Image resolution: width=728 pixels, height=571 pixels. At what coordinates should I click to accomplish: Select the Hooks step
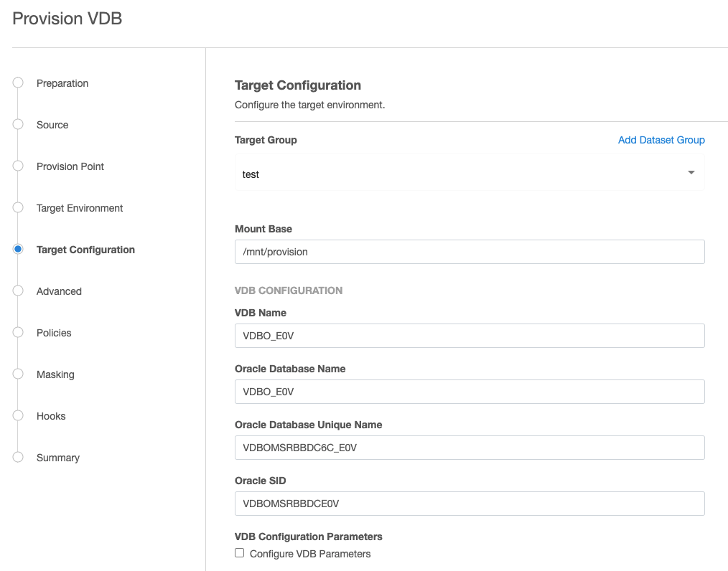tap(51, 416)
